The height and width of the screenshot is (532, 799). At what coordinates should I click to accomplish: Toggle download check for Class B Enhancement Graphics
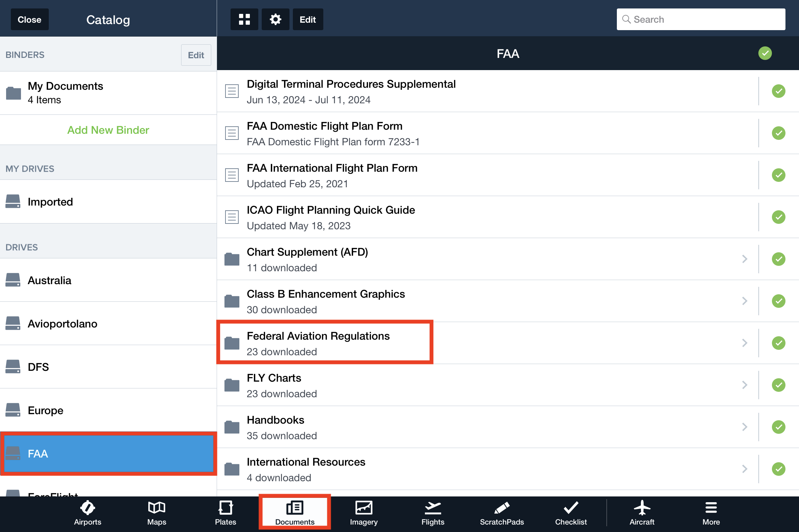(779, 301)
